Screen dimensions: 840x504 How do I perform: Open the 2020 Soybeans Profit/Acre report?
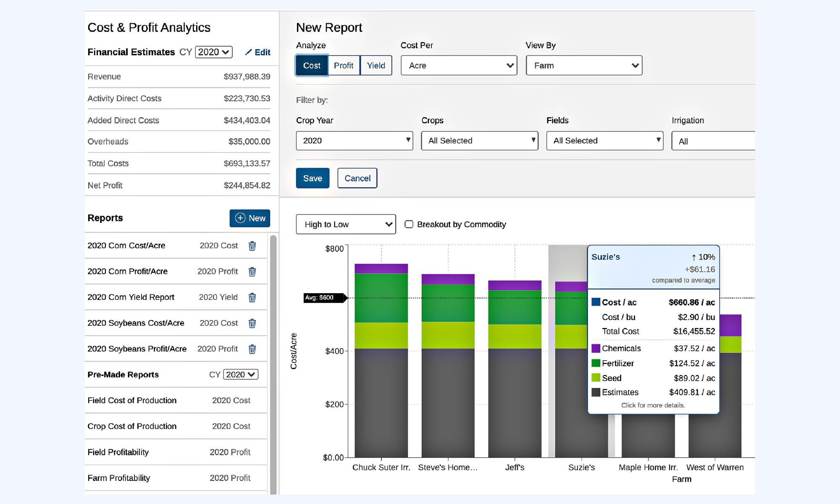point(137,349)
